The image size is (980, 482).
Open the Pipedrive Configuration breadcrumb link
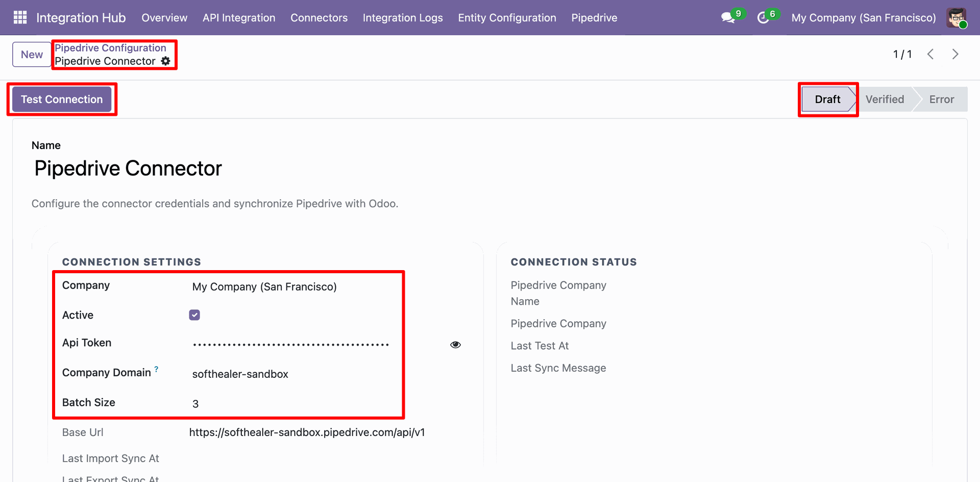[x=110, y=47]
